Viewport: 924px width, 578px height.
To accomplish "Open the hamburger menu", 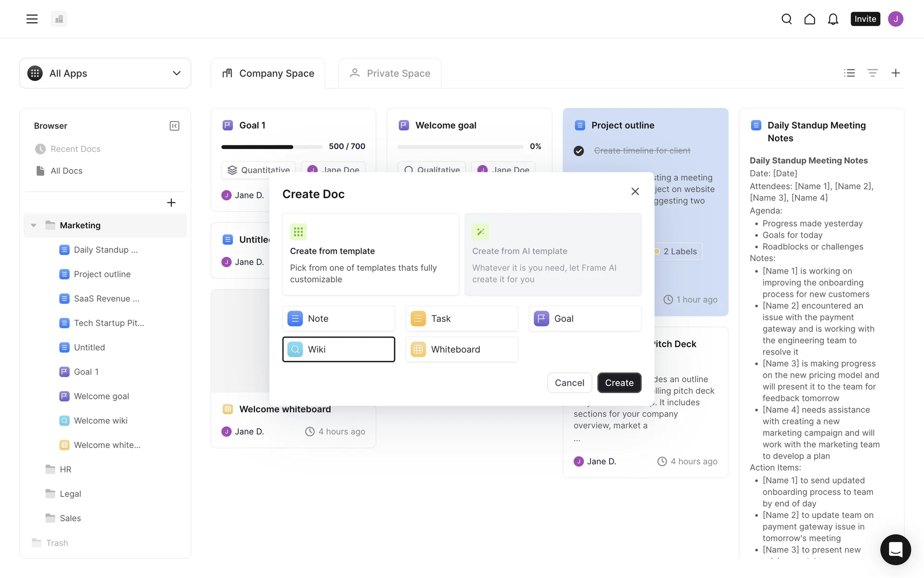I will (x=32, y=19).
